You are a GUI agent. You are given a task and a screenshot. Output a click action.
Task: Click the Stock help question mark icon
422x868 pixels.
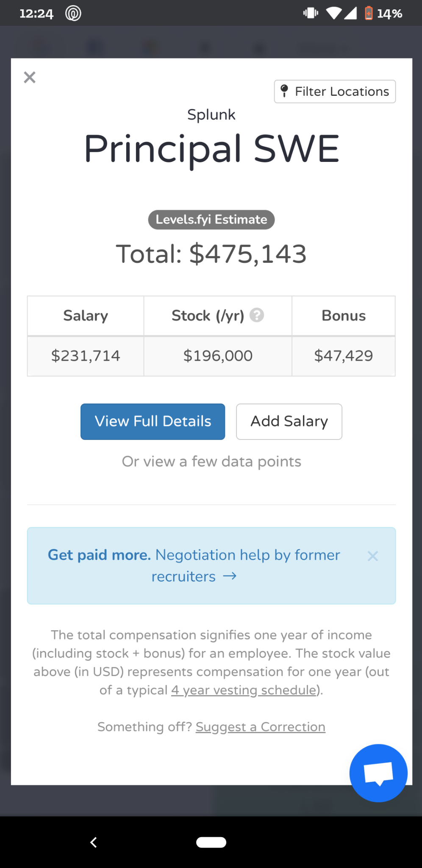(x=257, y=315)
